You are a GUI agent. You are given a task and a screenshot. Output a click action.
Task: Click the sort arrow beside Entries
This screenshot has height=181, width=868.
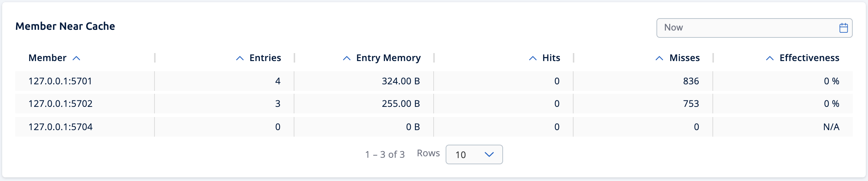240,58
